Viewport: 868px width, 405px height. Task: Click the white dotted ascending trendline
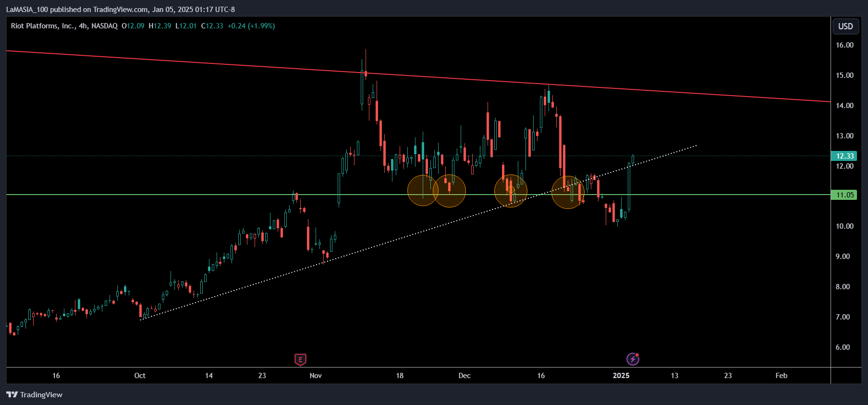point(418,232)
